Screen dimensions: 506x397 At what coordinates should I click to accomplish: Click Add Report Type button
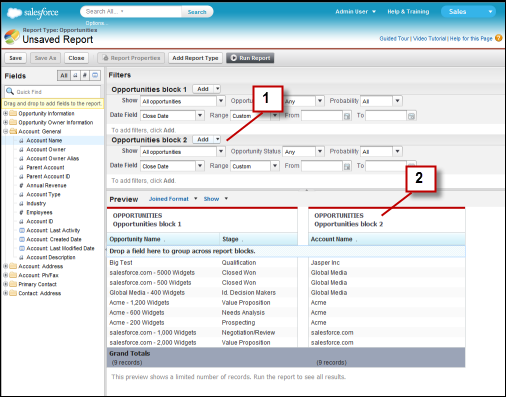coord(195,58)
